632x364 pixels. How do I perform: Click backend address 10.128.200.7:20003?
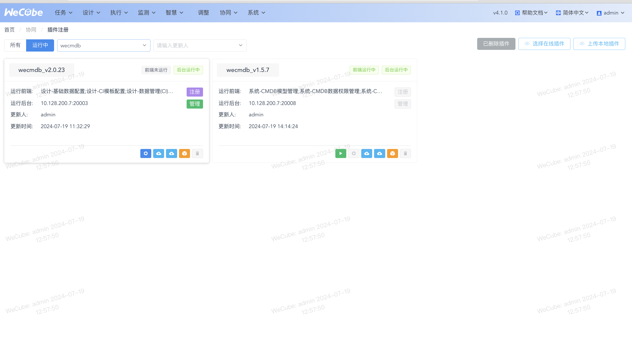click(64, 103)
